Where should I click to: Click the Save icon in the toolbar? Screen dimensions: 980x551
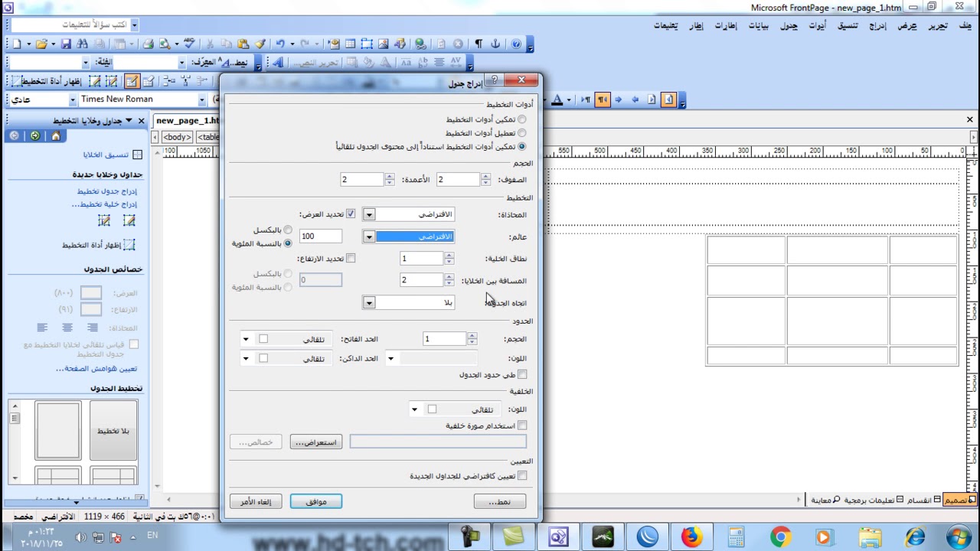tap(66, 44)
